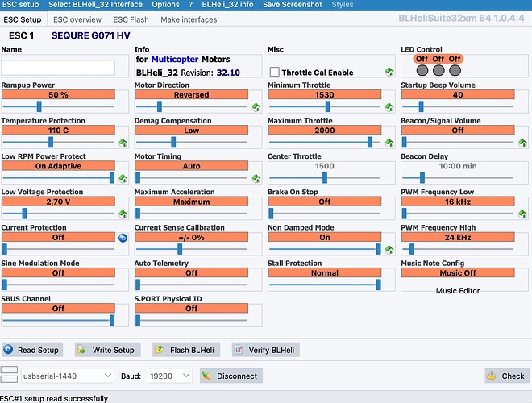Click the Motor Direction Reversed value bar
Image resolution: width=532 pixels, height=403 pixels.
191,94
